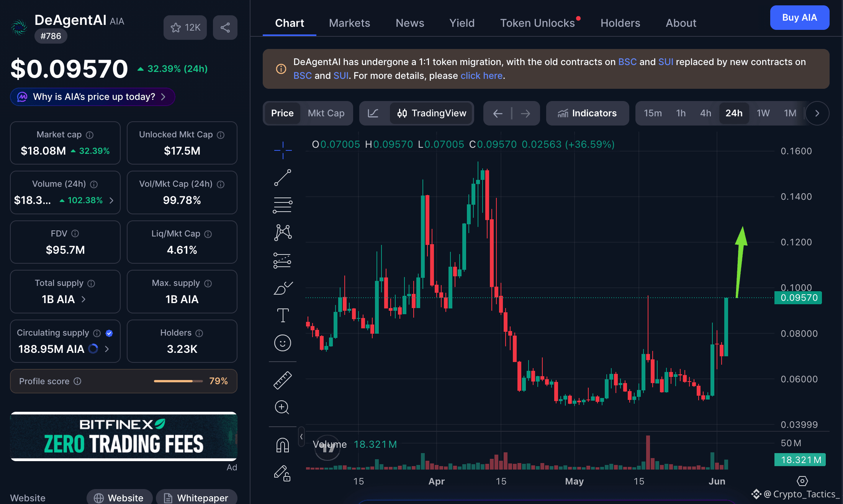843x504 pixels.
Task: Toggle lock all drawing tools
Action: 282,473
